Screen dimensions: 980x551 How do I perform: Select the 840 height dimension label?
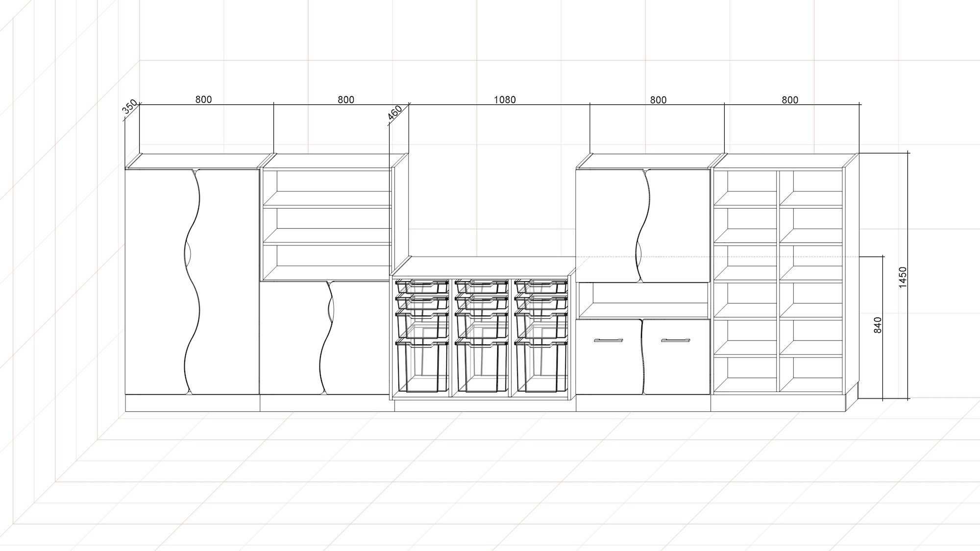click(x=878, y=326)
